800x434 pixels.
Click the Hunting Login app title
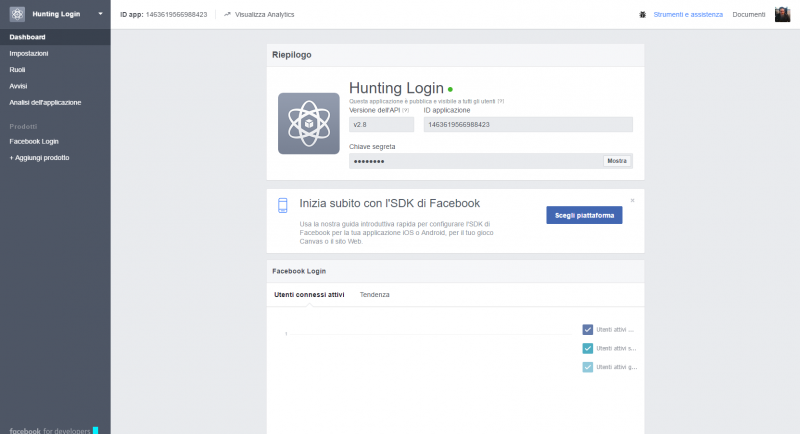(396, 88)
